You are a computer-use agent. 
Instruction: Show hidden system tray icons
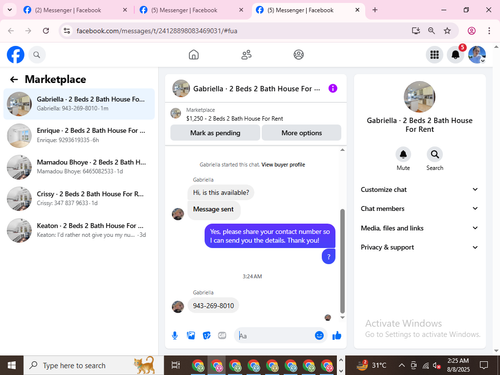(x=402, y=365)
